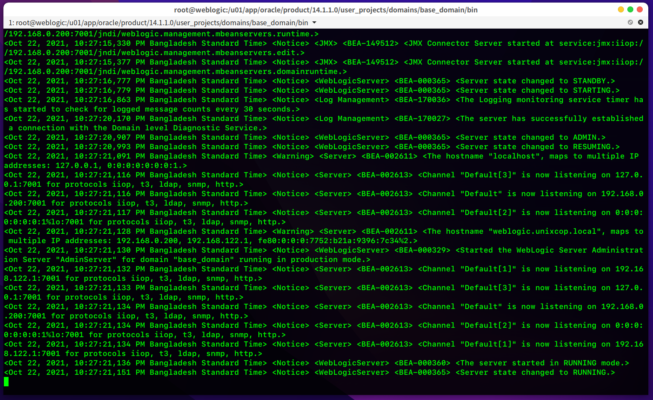Click the window title bar path text
The image size is (653, 400).
[x=326, y=10]
